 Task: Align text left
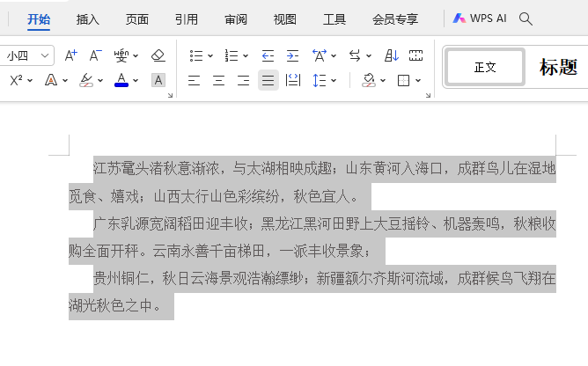coord(194,80)
